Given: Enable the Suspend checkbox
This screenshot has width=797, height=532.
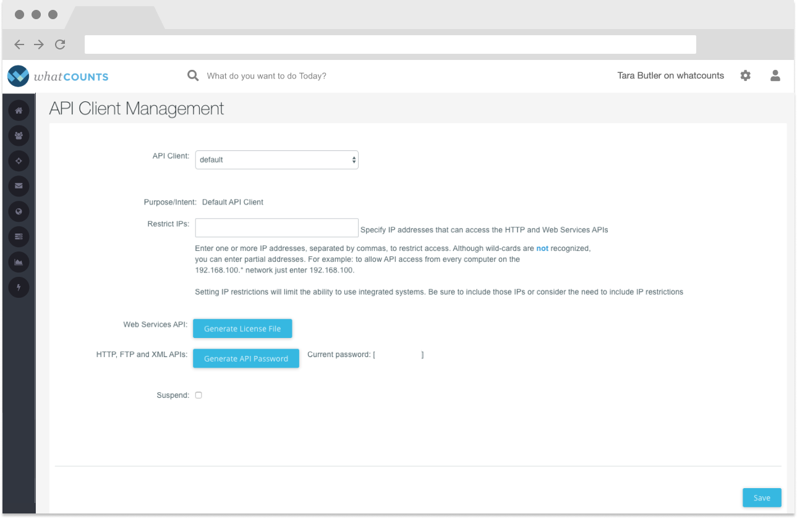Looking at the screenshot, I should [x=198, y=395].
